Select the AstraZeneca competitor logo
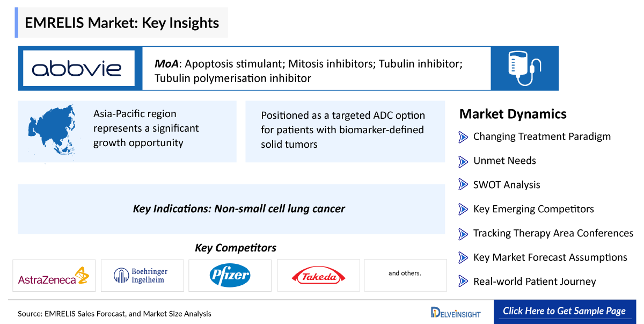644x324 pixels. (x=54, y=276)
